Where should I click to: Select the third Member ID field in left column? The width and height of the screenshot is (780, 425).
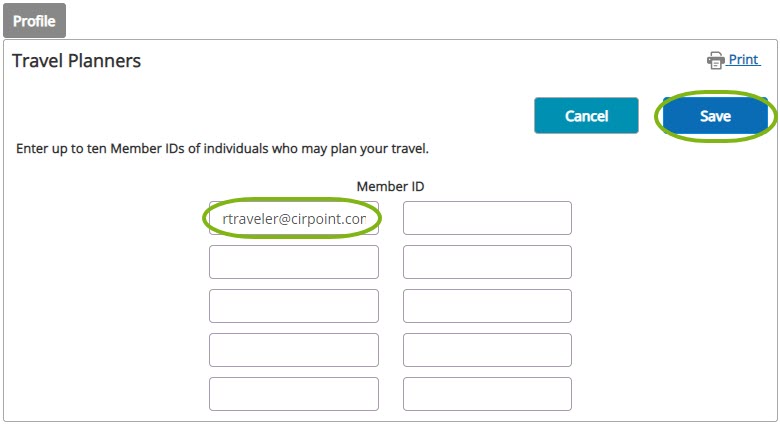(293, 306)
